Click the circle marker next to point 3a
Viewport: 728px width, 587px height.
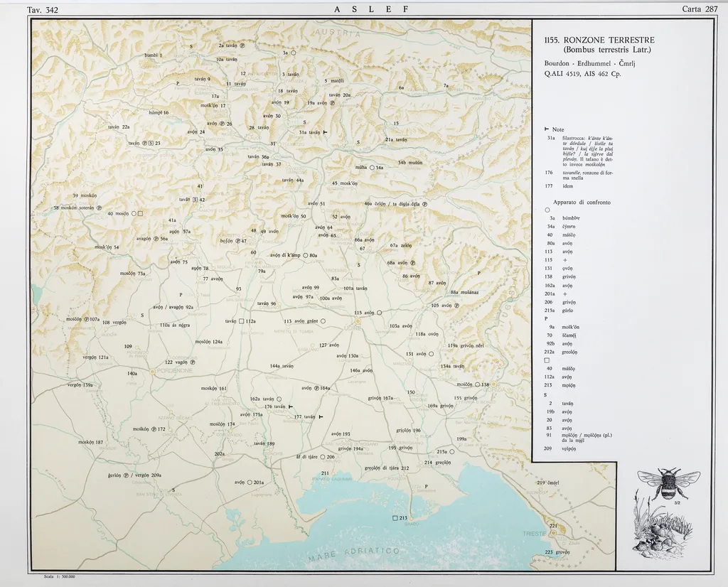(293, 53)
